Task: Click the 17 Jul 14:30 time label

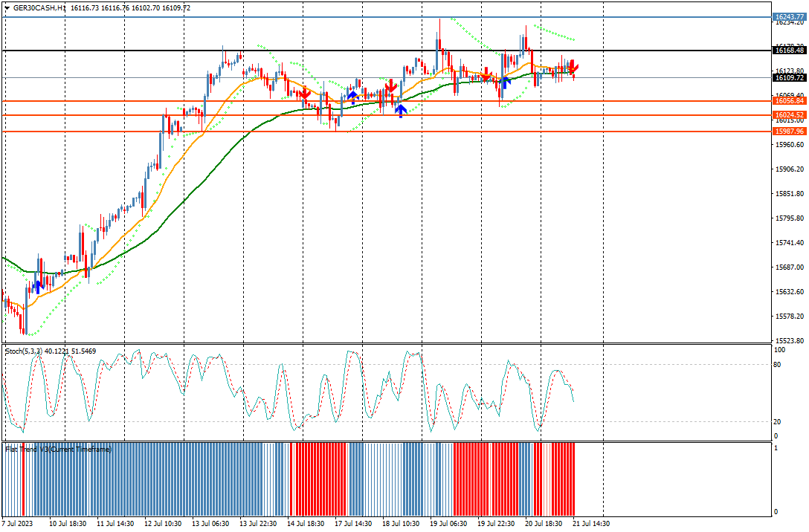Action: point(353,523)
